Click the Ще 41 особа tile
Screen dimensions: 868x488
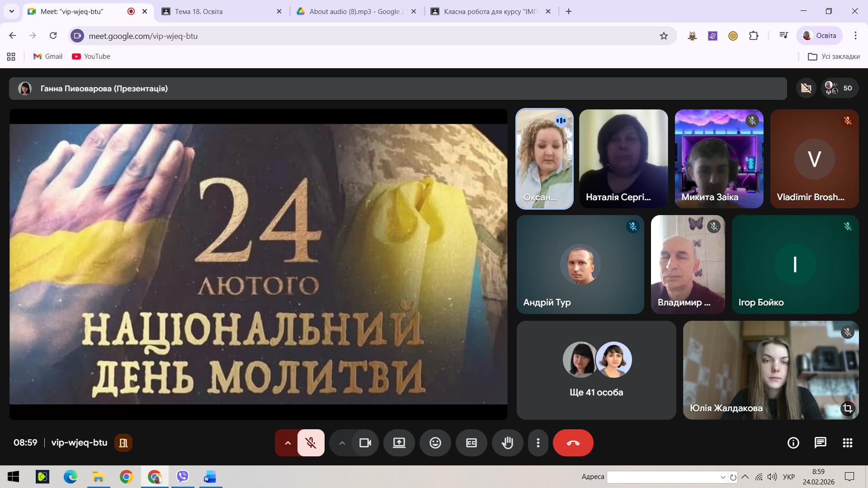(596, 371)
